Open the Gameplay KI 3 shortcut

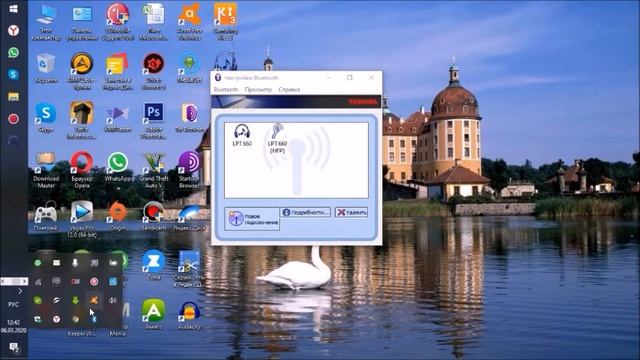click(225, 22)
